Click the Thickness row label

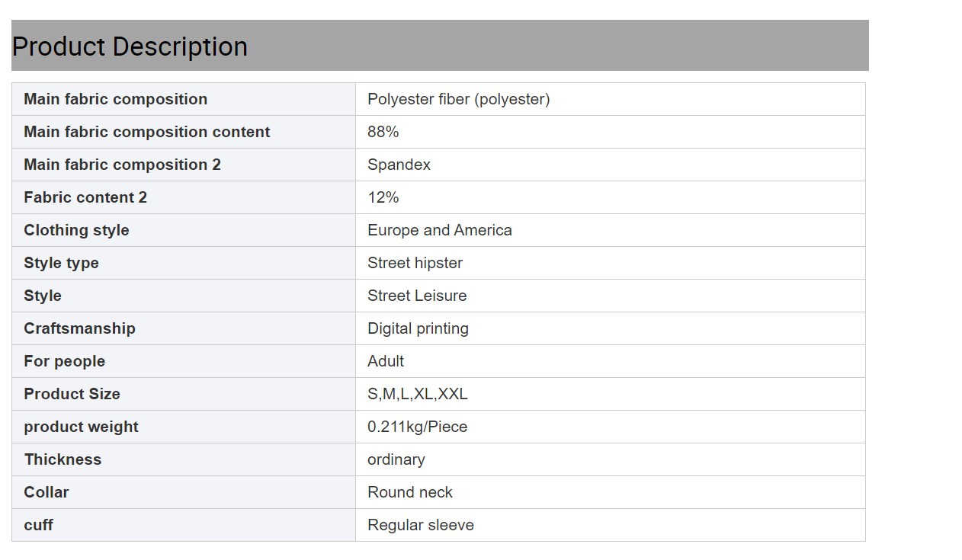63,459
